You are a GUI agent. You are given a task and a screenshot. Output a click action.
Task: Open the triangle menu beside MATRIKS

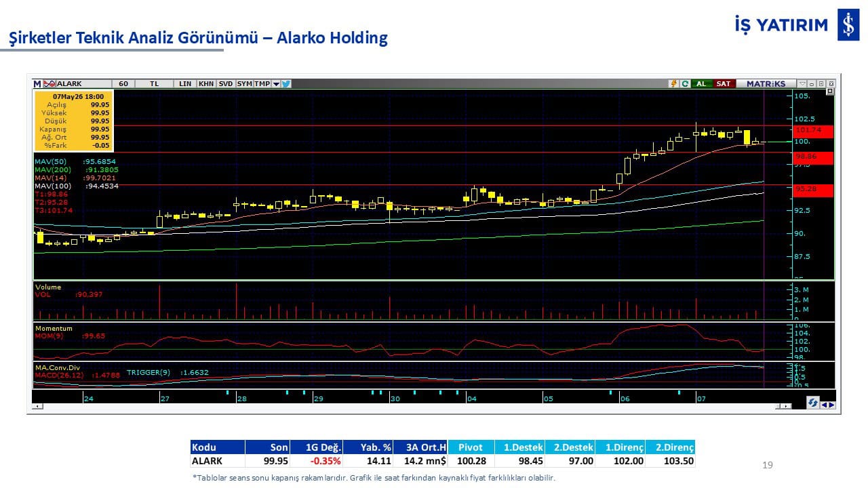[802, 84]
